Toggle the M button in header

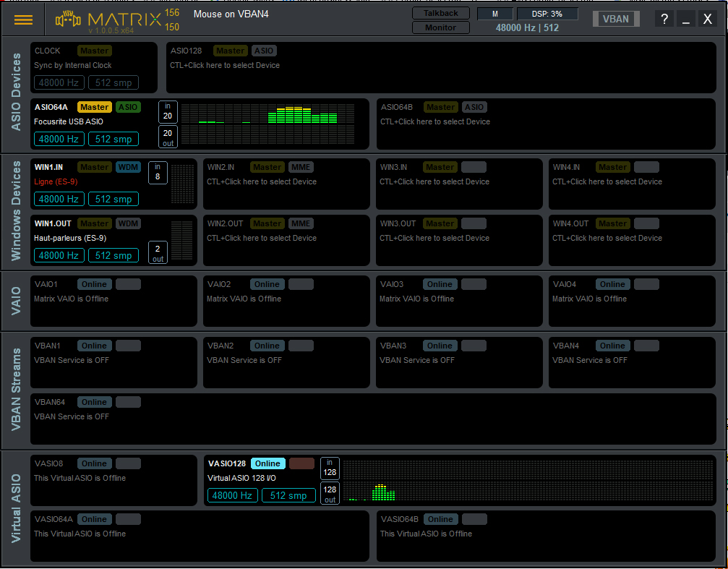[495, 14]
